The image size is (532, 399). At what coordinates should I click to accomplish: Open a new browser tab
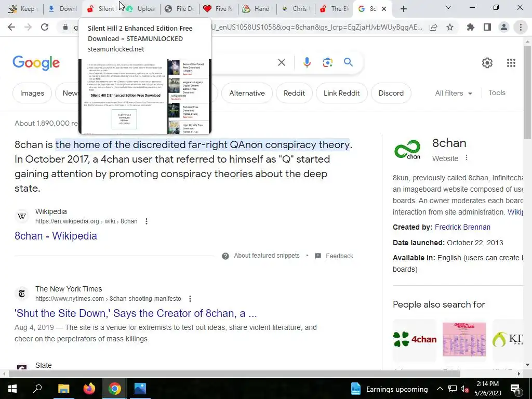point(403,9)
